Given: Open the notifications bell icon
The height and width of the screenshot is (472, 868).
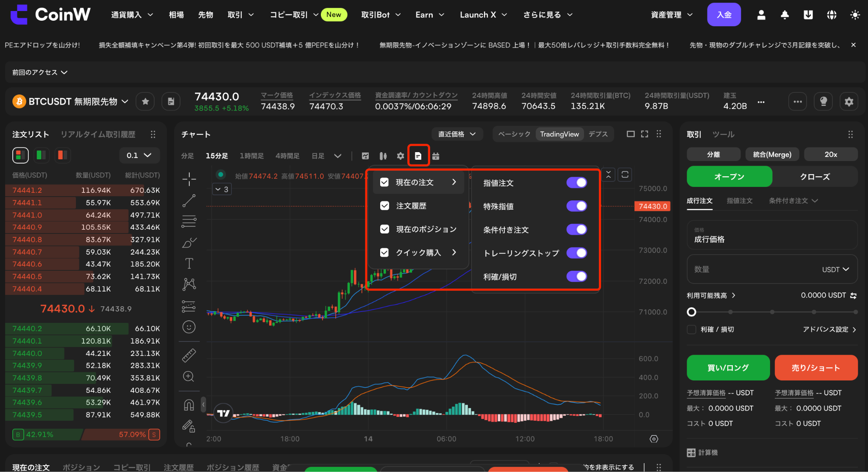Looking at the screenshot, I should pos(785,15).
